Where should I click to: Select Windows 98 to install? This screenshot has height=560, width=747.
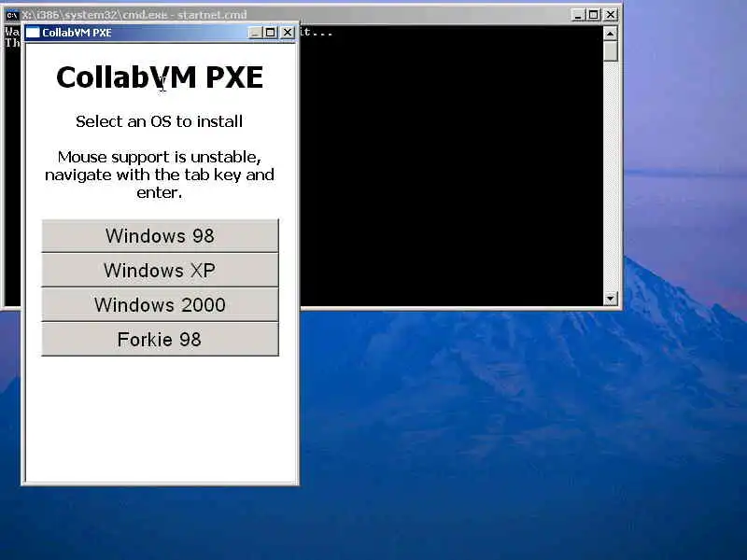160,236
